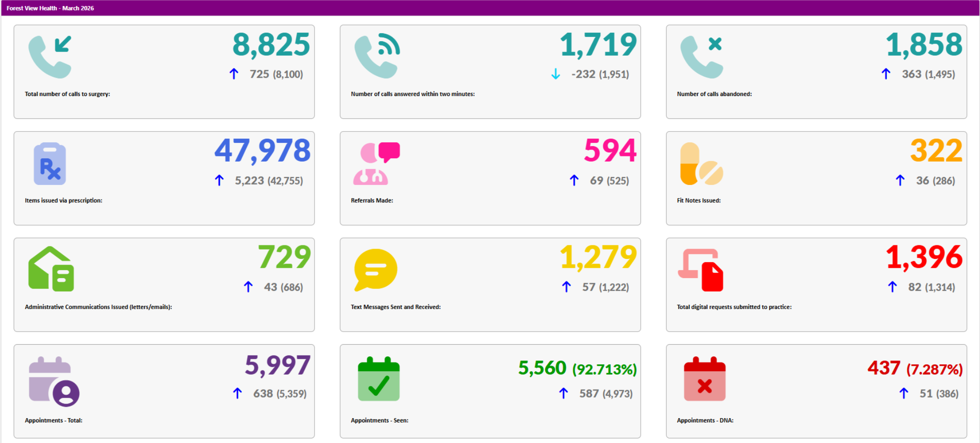
Task: Select the 8,825 total calls figure
Action: pyautogui.click(x=271, y=45)
